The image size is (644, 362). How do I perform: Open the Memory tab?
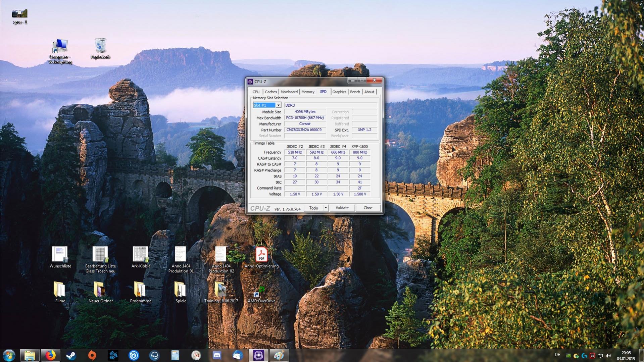(x=308, y=92)
